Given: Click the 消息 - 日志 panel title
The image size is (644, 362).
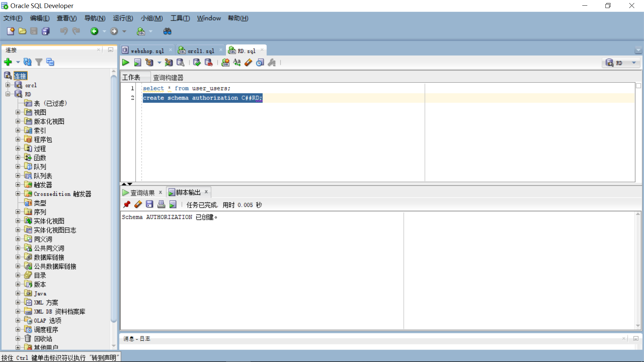Looking at the screenshot, I should (137, 339).
